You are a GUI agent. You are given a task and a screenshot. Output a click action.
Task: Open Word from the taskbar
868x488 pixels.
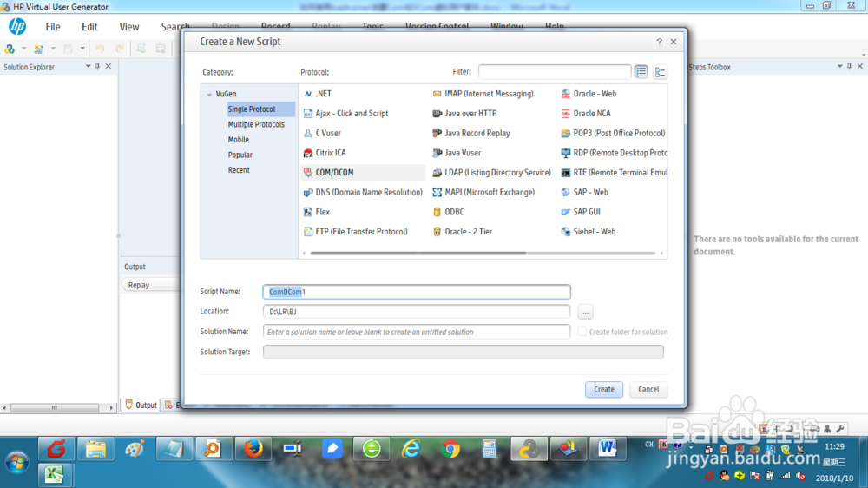[x=608, y=449]
